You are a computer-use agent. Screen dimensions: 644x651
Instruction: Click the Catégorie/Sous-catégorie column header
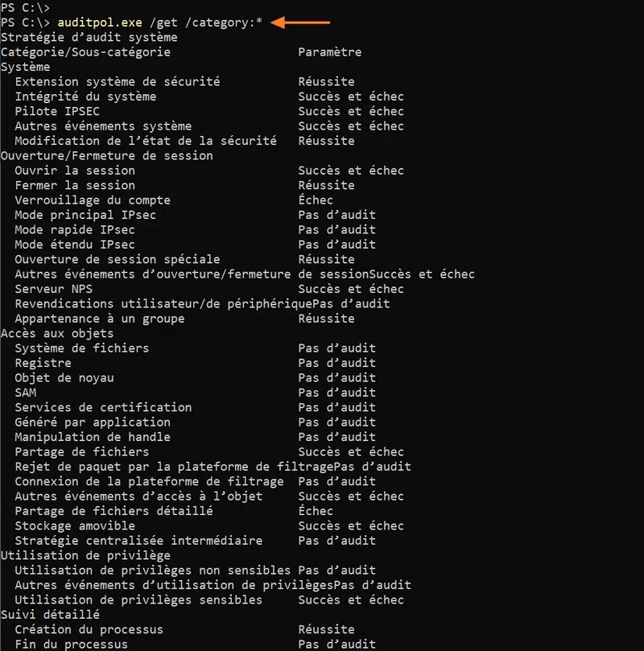(85, 52)
